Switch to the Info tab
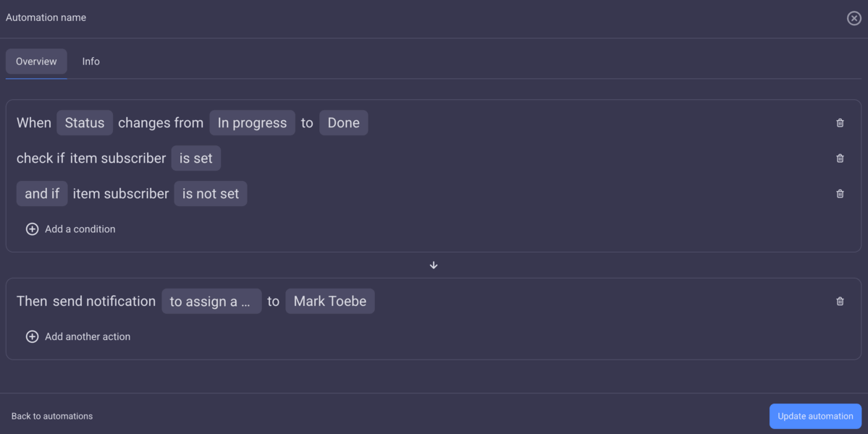The width and height of the screenshot is (868, 434). pos(90,61)
